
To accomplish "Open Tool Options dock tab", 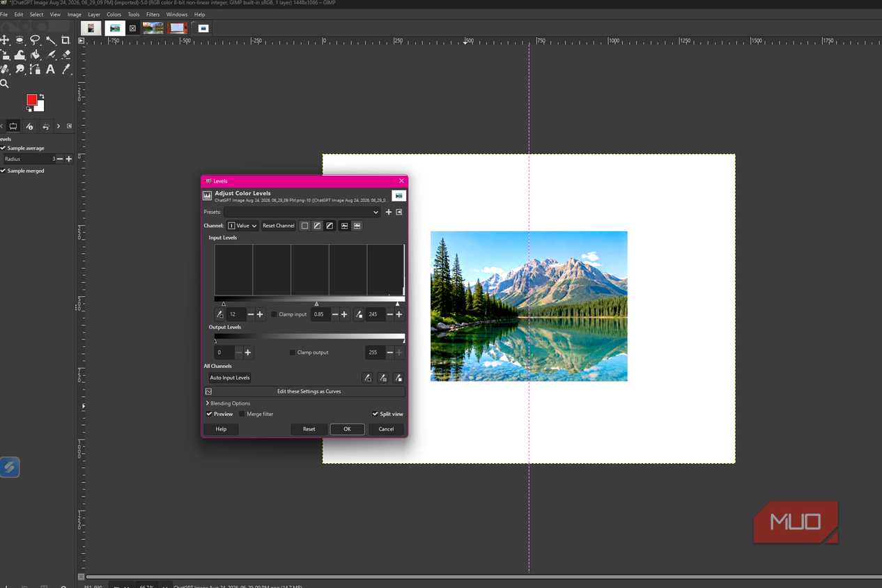I will pyautogui.click(x=13, y=126).
